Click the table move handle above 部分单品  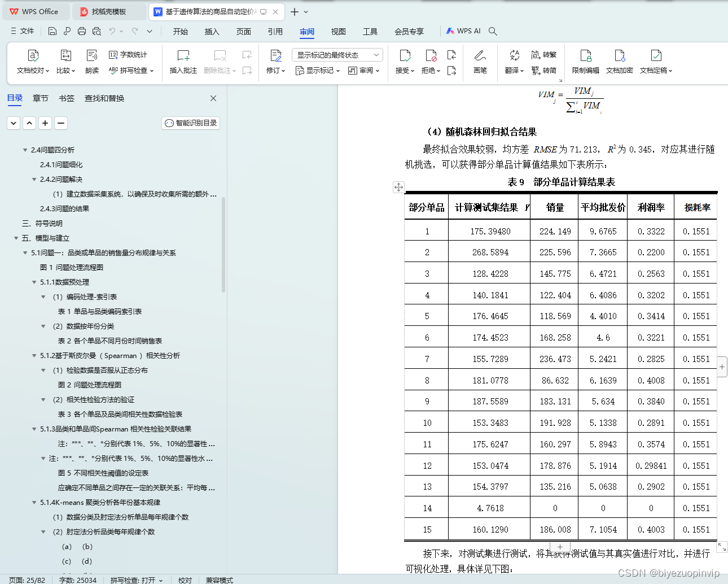pyautogui.click(x=398, y=187)
